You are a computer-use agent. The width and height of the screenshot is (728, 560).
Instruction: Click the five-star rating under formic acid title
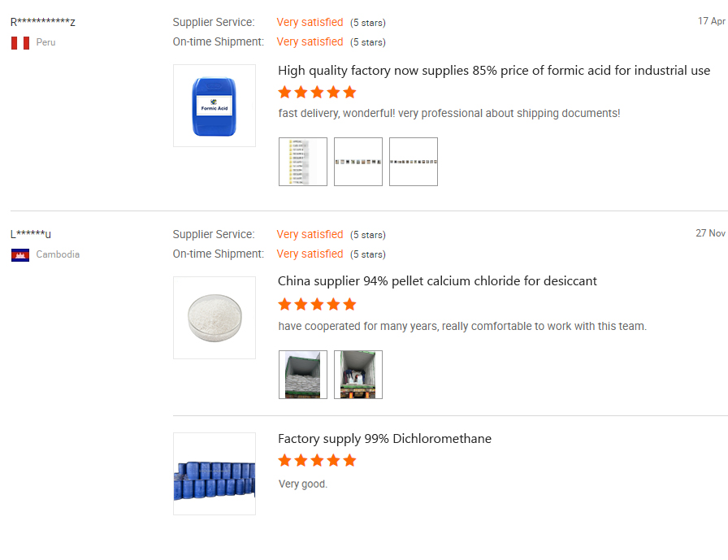click(x=317, y=92)
